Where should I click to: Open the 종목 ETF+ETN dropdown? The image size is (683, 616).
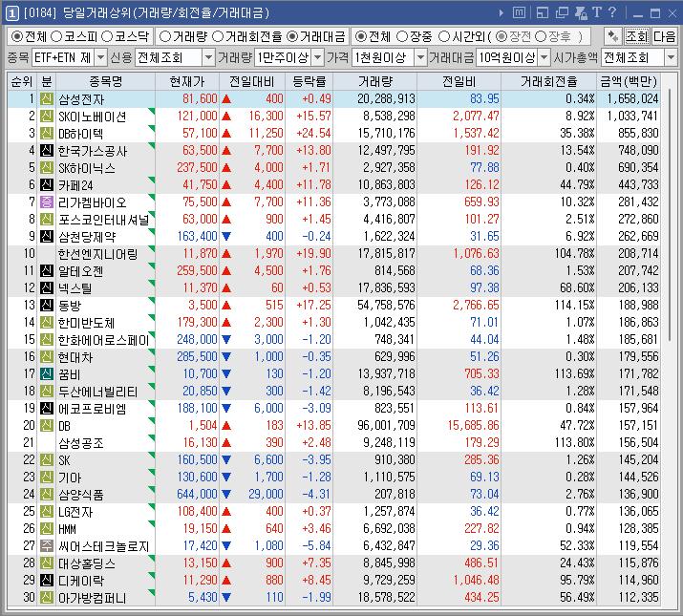point(101,57)
